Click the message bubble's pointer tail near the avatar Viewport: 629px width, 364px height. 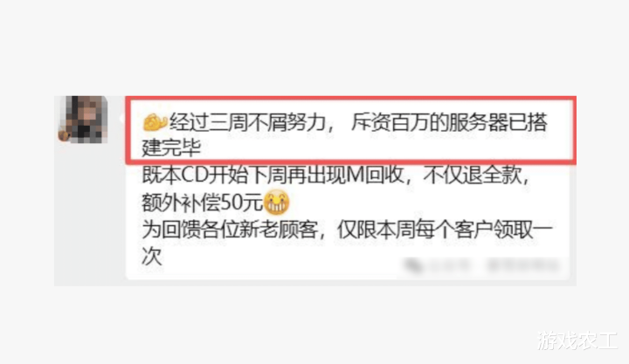121,118
